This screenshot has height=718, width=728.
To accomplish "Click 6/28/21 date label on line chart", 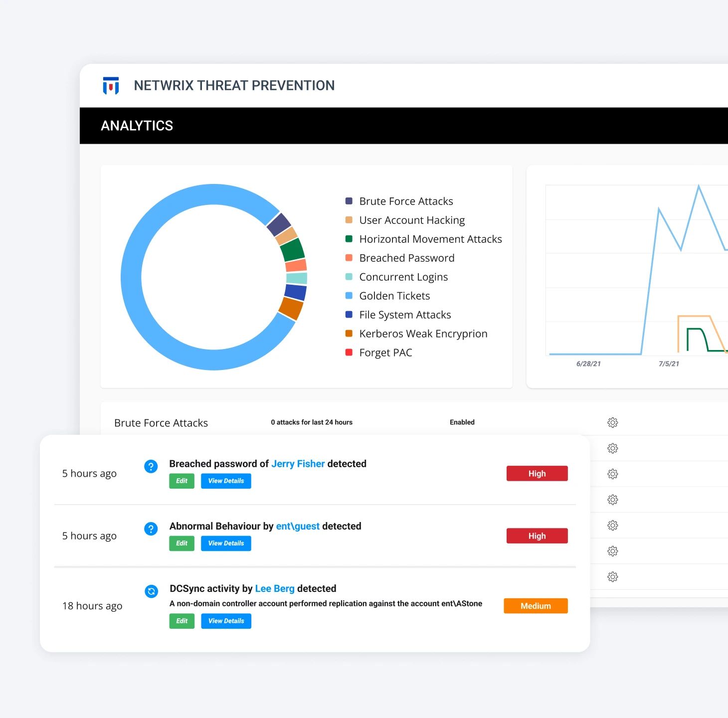I will (588, 364).
